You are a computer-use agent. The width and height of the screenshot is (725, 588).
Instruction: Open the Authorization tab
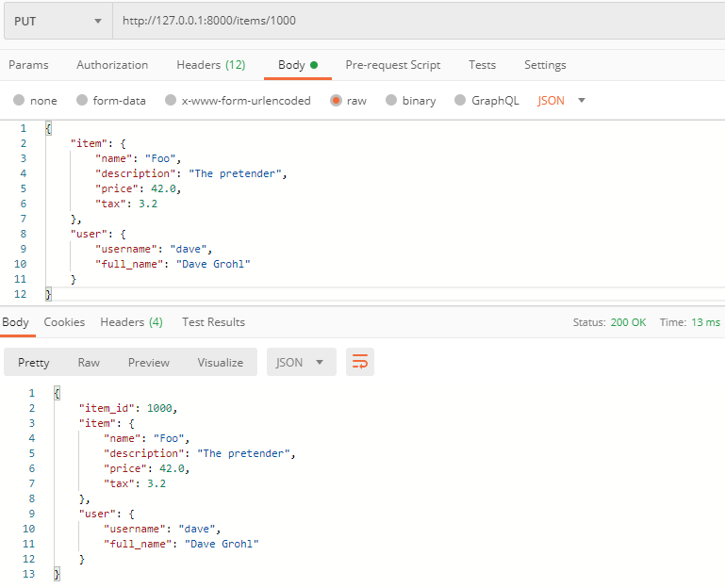pyautogui.click(x=112, y=65)
